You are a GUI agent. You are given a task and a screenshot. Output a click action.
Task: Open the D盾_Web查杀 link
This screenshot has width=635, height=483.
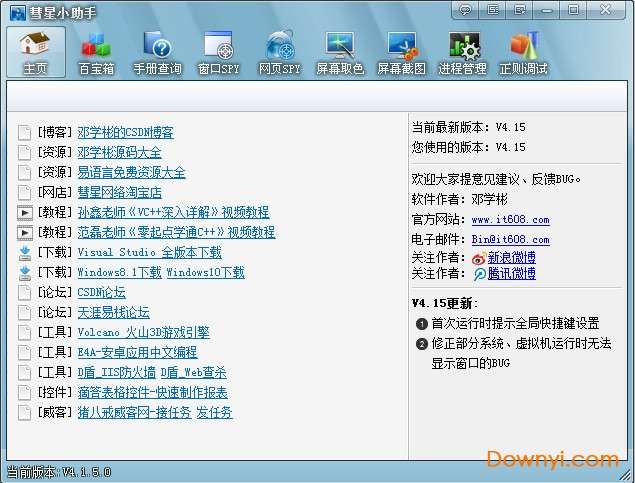pyautogui.click(x=194, y=372)
